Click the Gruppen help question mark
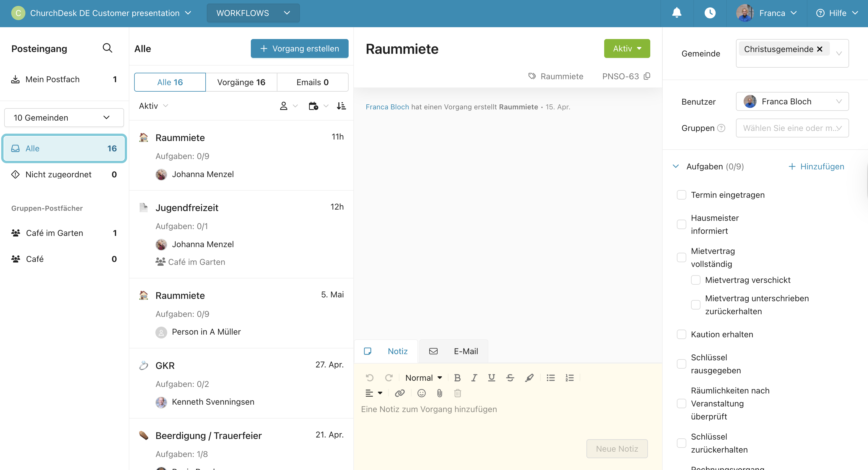 coord(721,128)
